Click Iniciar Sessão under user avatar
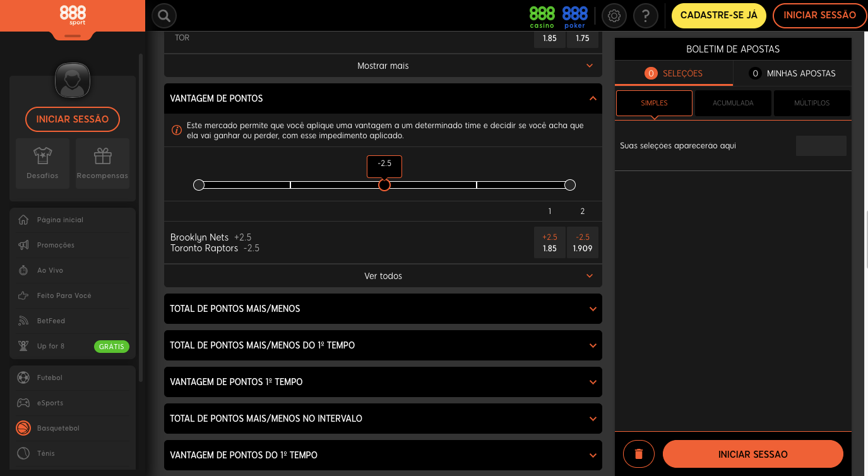 pos(73,119)
